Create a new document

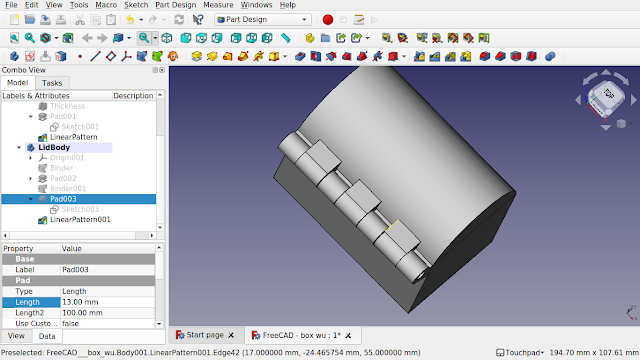[14, 20]
